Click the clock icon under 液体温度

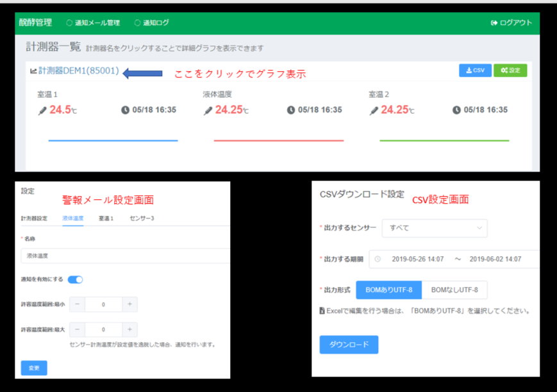tap(291, 110)
